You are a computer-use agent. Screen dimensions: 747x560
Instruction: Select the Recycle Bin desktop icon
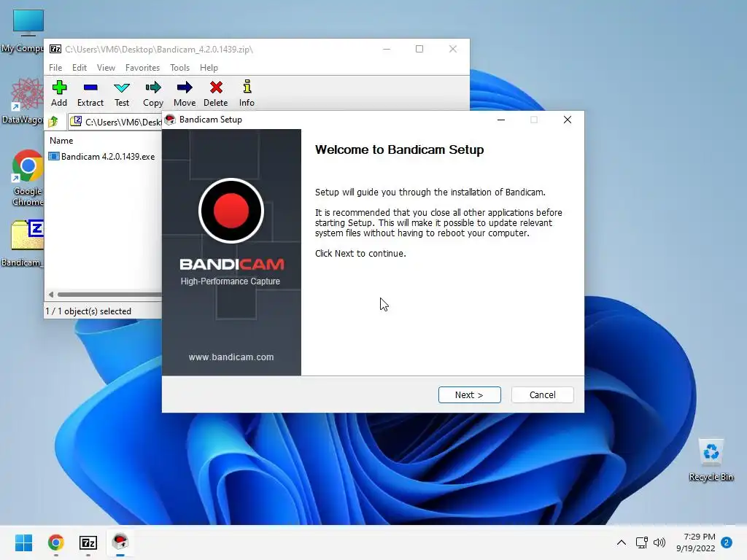(x=711, y=460)
